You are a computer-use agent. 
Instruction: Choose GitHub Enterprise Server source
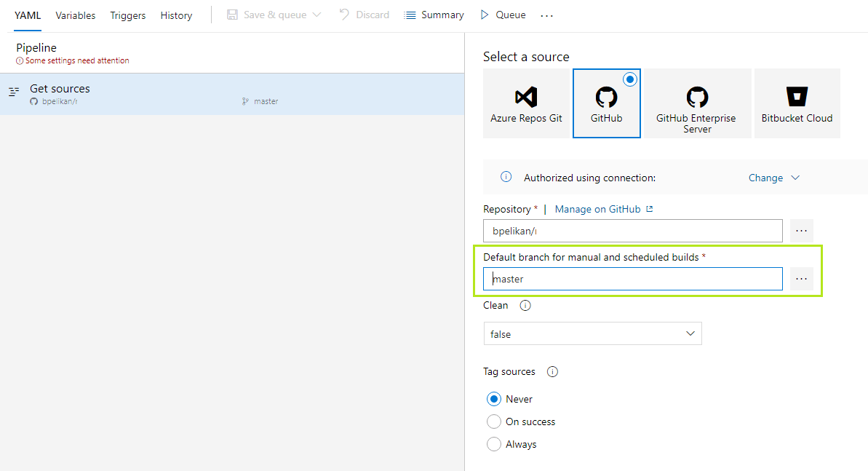pos(697,103)
